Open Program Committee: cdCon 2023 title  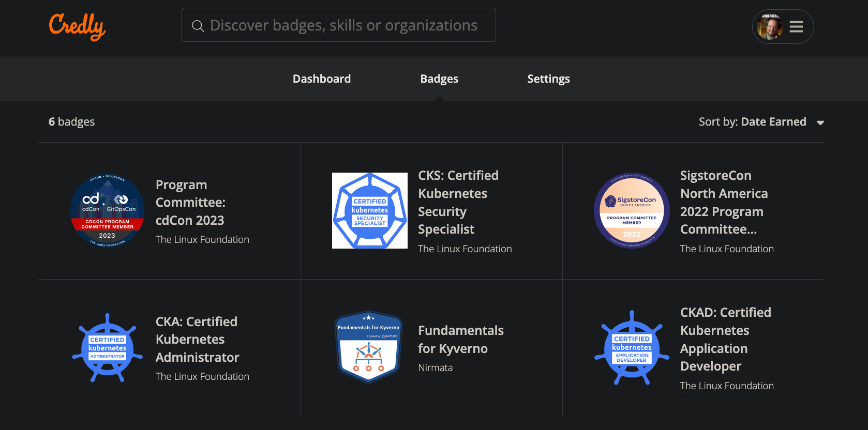(x=190, y=203)
